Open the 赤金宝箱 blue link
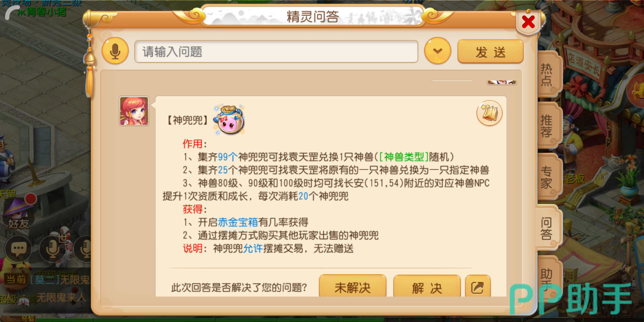Image resolution: width=644 pixels, height=322 pixels. point(238,222)
